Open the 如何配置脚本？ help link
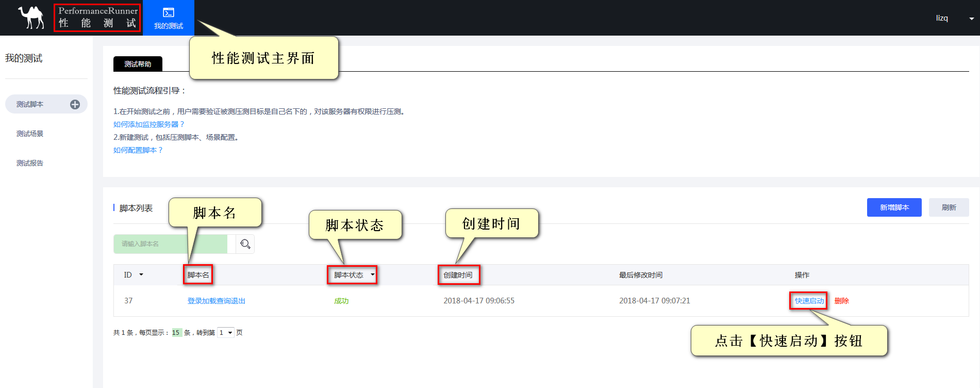Image resolution: width=980 pixels, height=388 pixels. coord(138,150)
